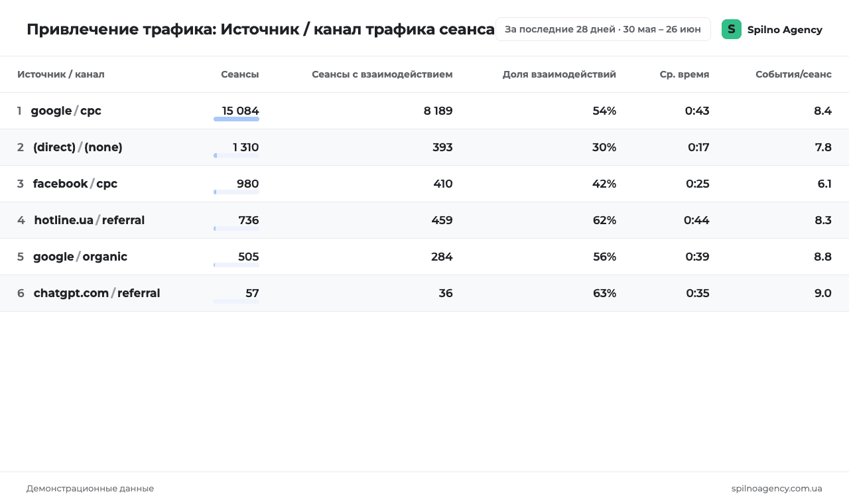The image size is (849, 504).
Task: Select the 'chatgpt.com / referral' source row
Action: 424,293
